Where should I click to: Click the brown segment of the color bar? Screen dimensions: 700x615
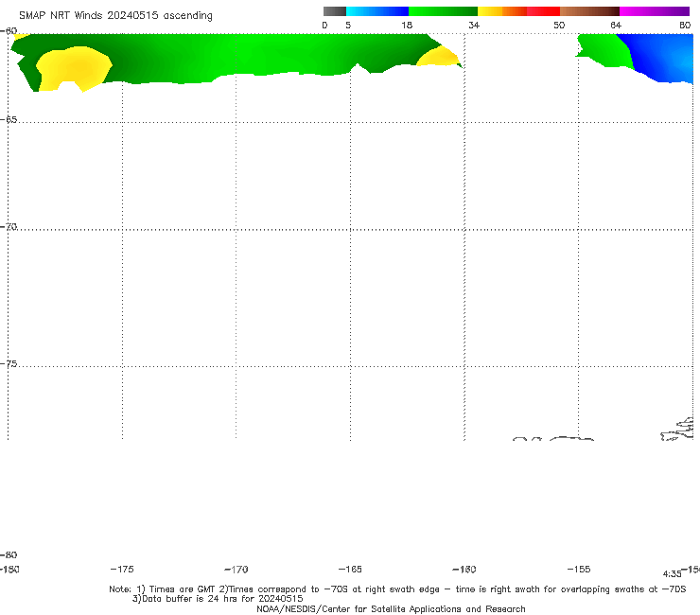(589, 11)
